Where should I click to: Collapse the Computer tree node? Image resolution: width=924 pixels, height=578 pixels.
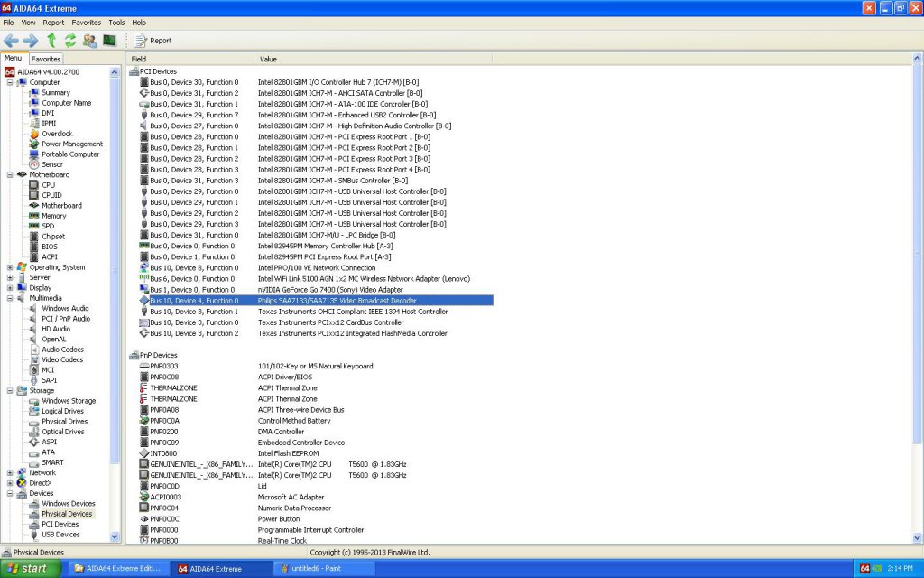[10, 82]
